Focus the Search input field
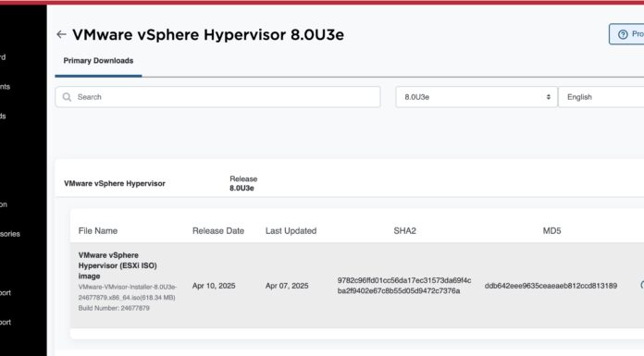This screenshot has width=644, height=356. tap(217, 97)
